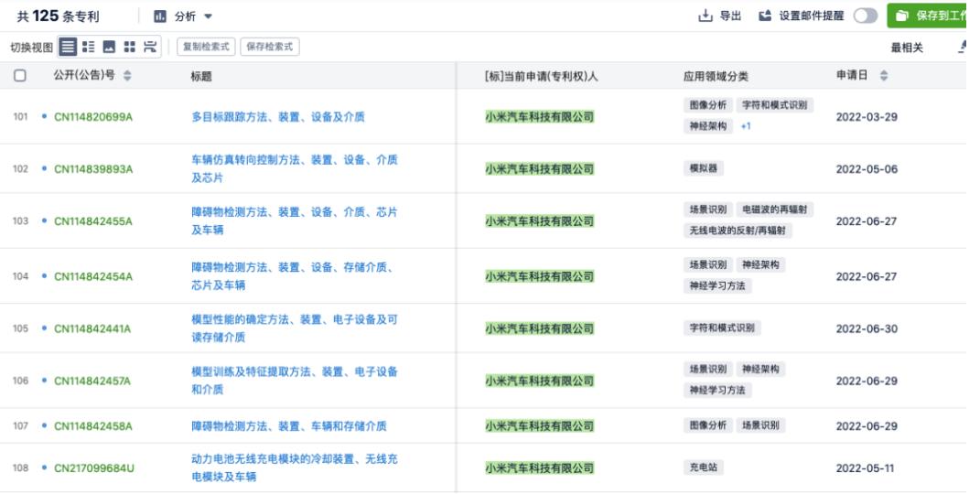Switch to the image view icon

[110, 47]
